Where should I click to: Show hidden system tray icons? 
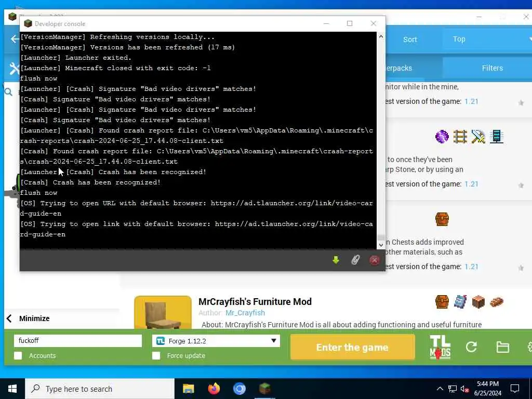440,389
